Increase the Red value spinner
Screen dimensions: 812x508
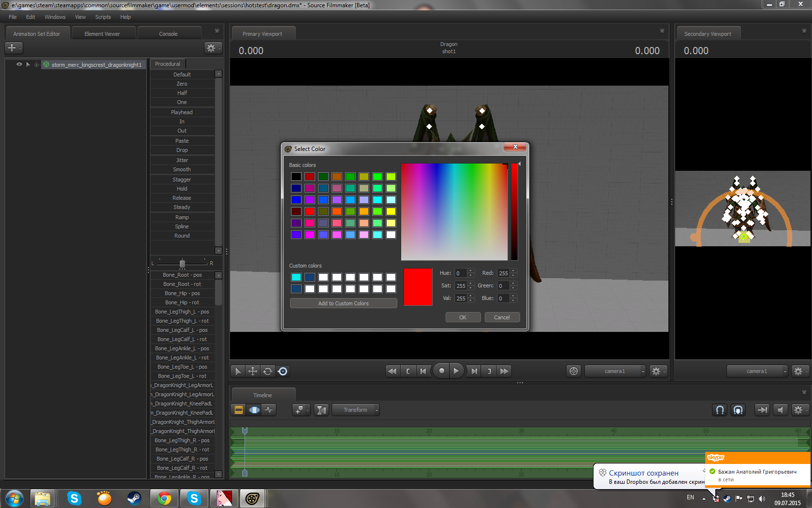coord(514,271)
